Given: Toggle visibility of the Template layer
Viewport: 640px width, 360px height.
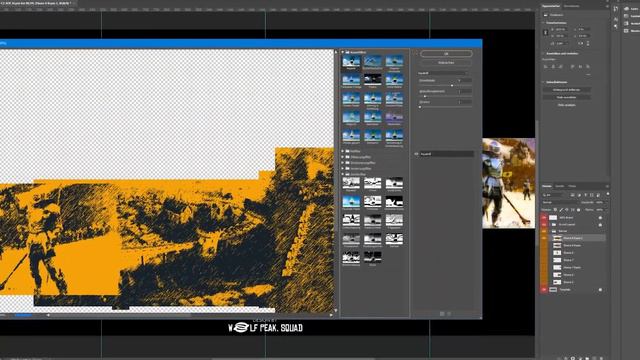Looking at the screenshot, I should click(x=544, y=289).
